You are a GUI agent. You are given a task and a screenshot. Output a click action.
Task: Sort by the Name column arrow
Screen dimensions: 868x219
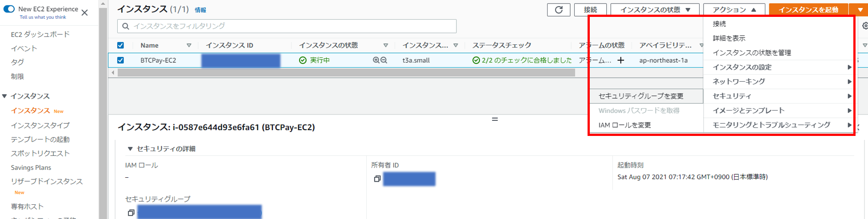(189, 45)
